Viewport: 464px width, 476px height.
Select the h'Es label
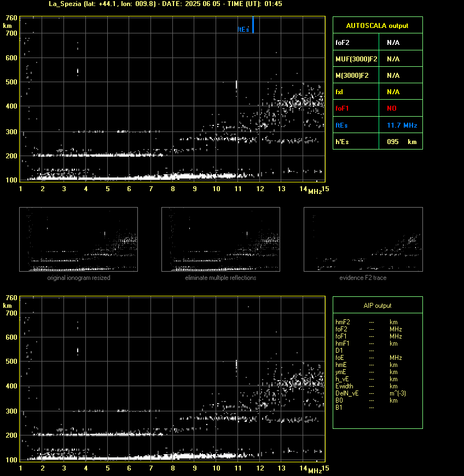pyautogui.click(x=342, y=142)
